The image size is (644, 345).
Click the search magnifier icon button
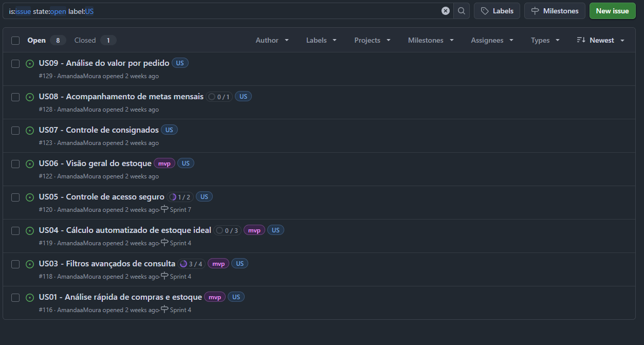point(462,11)
